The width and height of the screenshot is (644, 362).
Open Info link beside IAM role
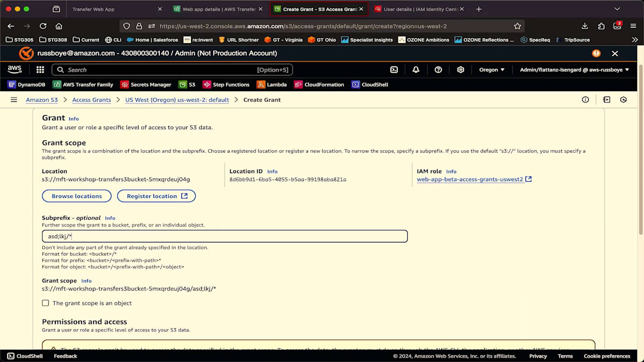451,172
